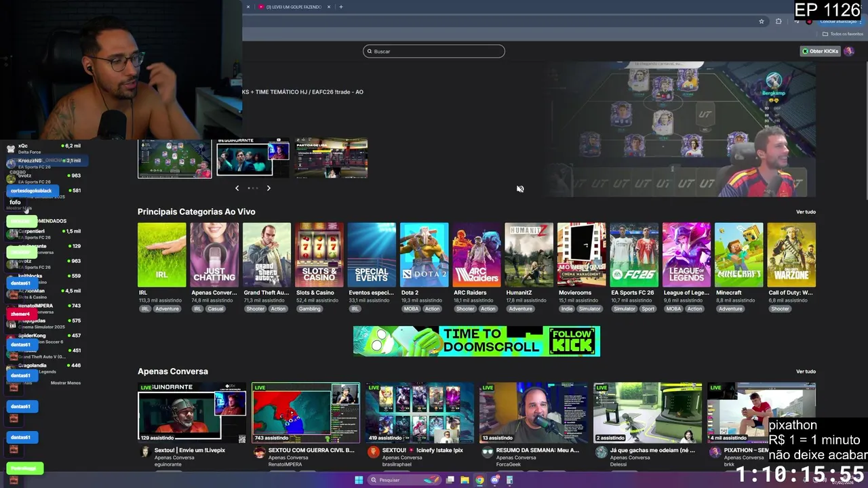Open Google Chrome from the taskbar
Screen dimensions: 868x488
[479, 480]
